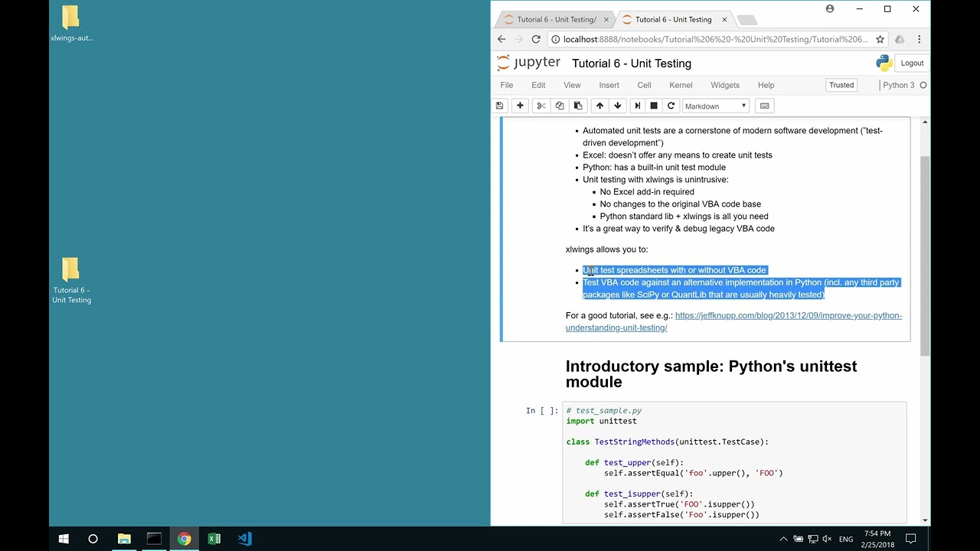Open the command prompt in the taskbar
The image size is (980, 551).
[x=154, y=539]
